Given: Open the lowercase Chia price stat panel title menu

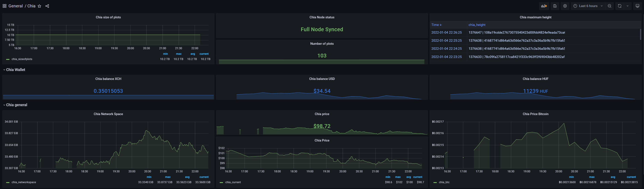Looking at the screenshot, I should (x=322, y=114).
